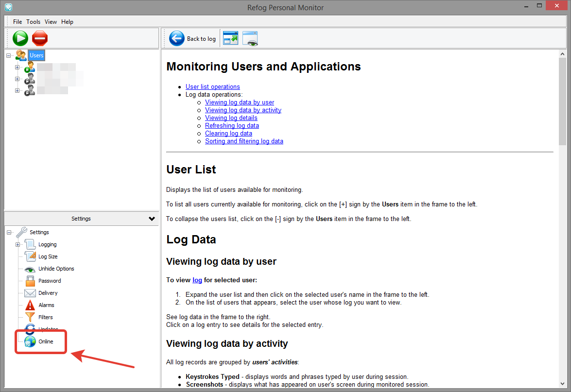Select the Filters label

click(46, 317)
